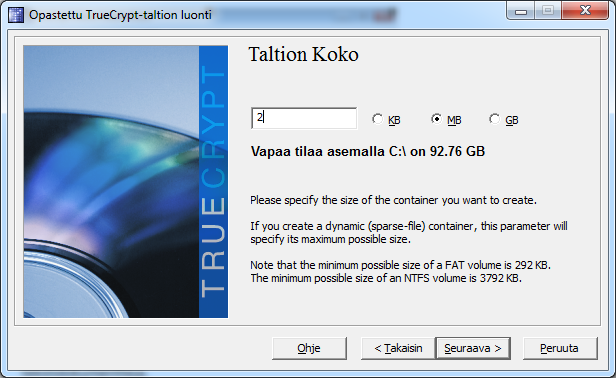
Task: Click the 'Please specify the size' instruction text
Action: tap(393, 200)
